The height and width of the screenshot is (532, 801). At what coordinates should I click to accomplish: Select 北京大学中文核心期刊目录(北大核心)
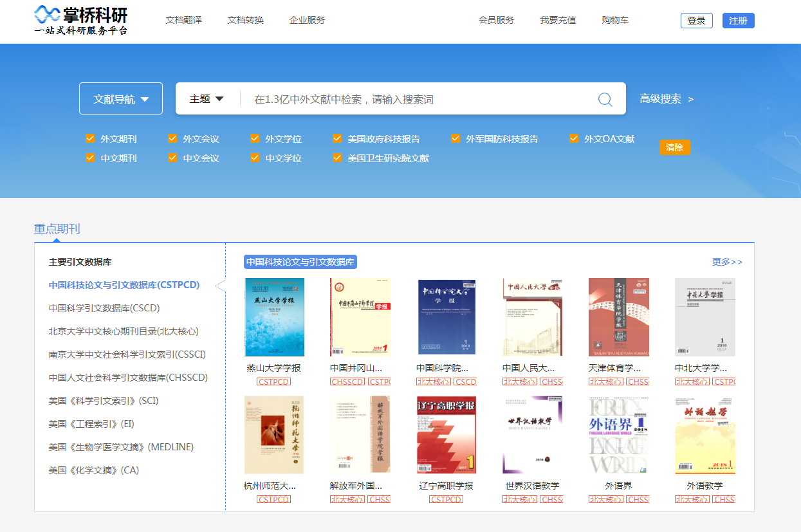coord(124,331)
